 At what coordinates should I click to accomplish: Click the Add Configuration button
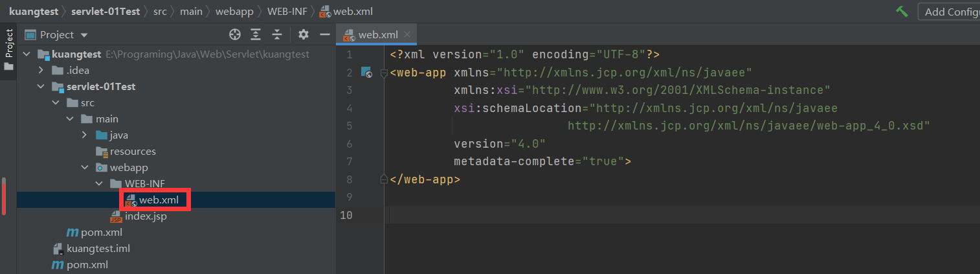pyautogui.click(x=949, y=12)
